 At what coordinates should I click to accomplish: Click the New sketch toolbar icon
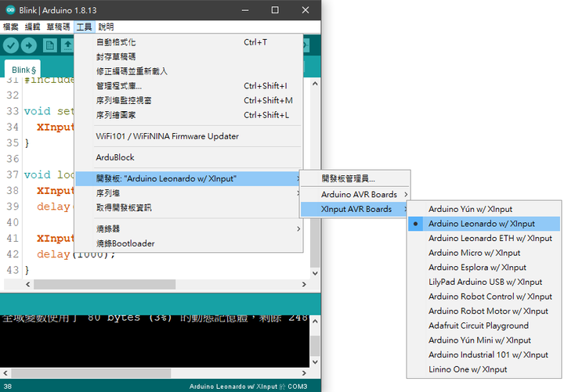49,45
